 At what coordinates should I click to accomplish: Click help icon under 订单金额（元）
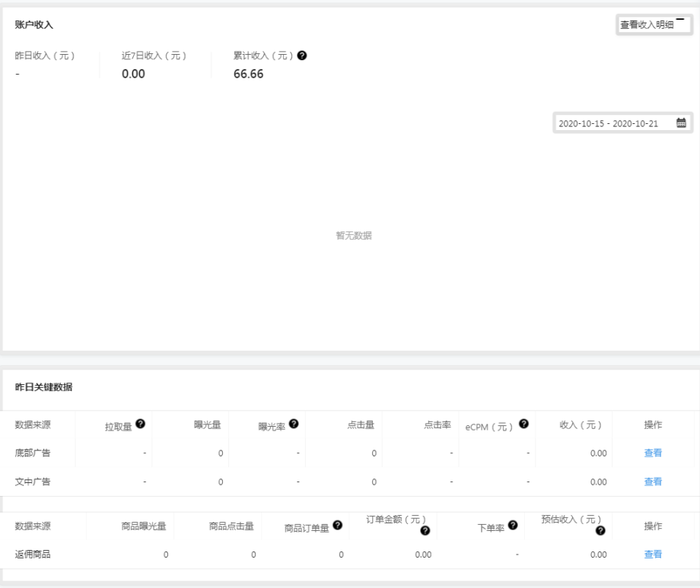(425, 530)
